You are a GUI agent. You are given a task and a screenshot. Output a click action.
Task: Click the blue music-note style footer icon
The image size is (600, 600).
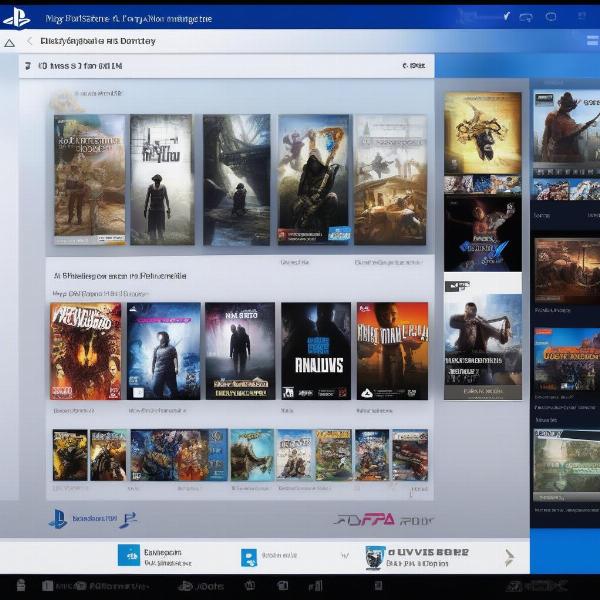128,520
